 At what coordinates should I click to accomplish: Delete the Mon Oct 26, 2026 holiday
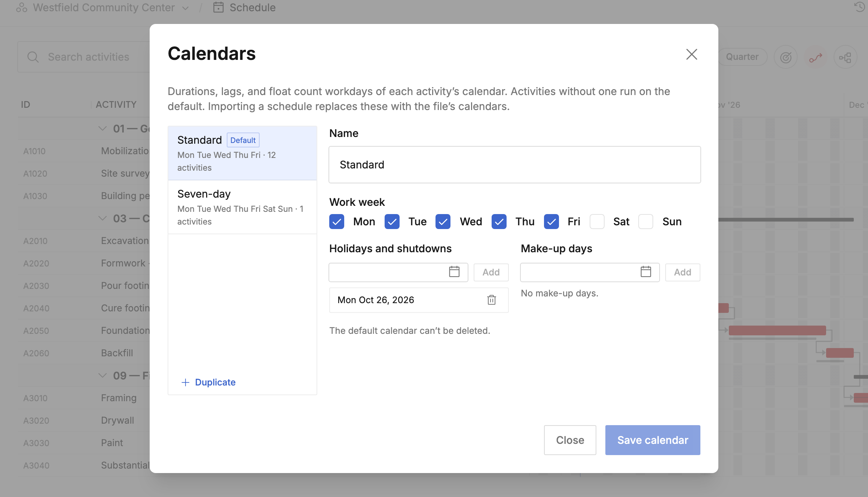pyautogui.click(x=492, y=300)
